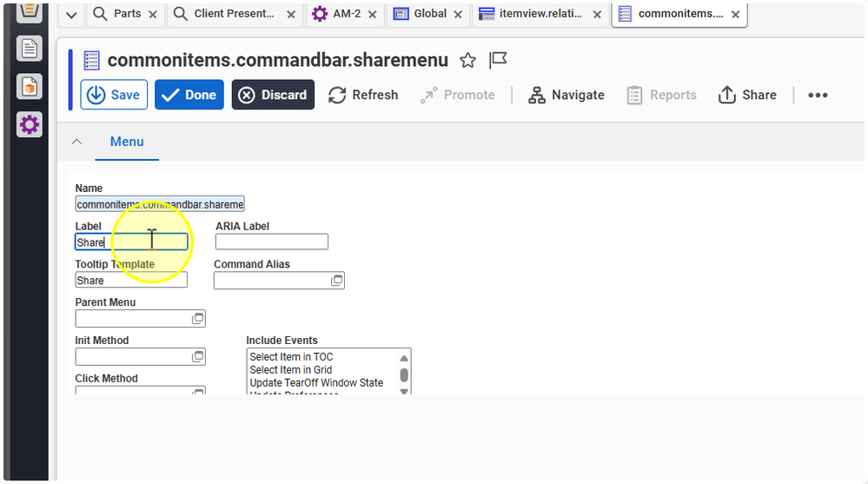The image size is (868, 484).
Task: Open the document icon in left sidebar
Action: coord(30,48)
